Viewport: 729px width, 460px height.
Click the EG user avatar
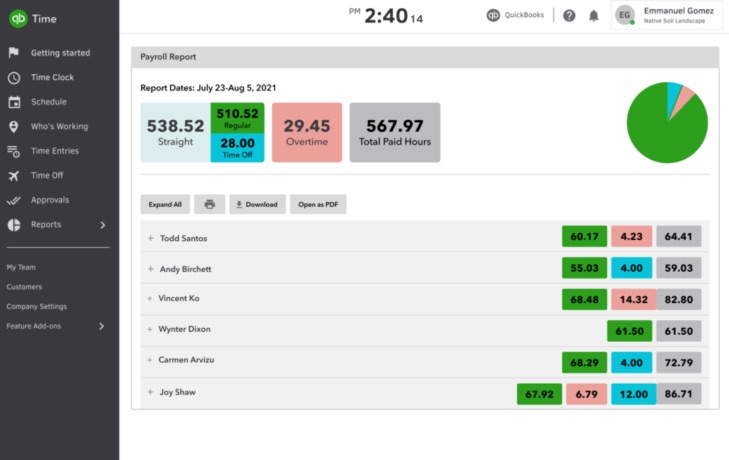(x=625, y=15)
